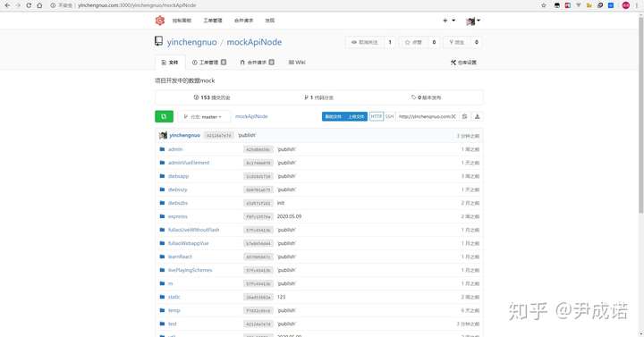Click the folder icon for static
The height and width of the screenshot is (337, 644).
tap(162, 297)
